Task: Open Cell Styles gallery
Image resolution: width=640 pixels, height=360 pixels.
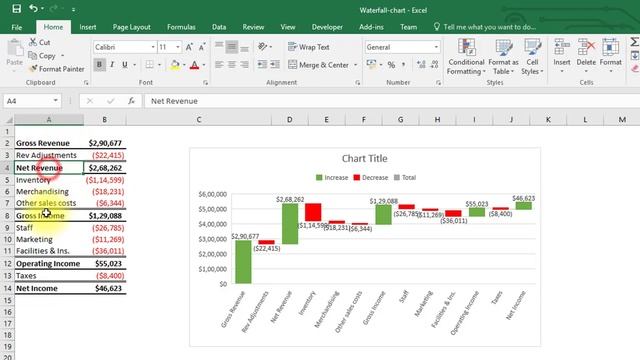Action: coord(532,57)
